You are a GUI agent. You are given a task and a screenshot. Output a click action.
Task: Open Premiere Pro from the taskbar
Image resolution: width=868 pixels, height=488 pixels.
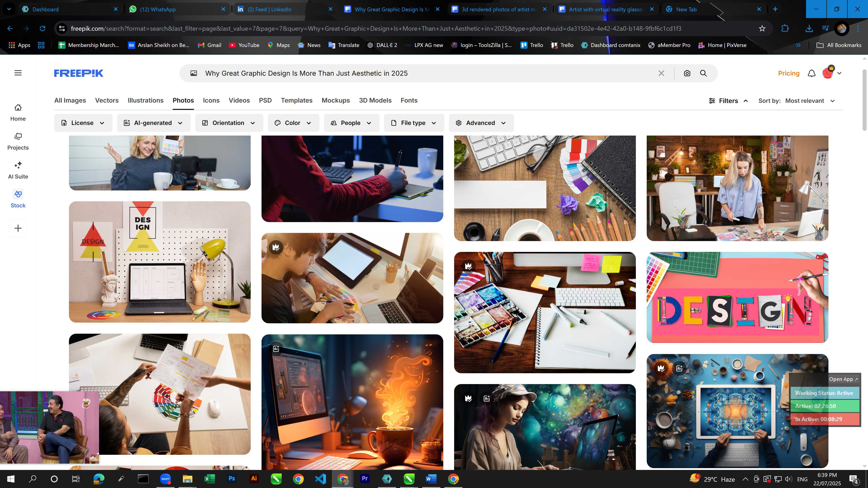365,479
